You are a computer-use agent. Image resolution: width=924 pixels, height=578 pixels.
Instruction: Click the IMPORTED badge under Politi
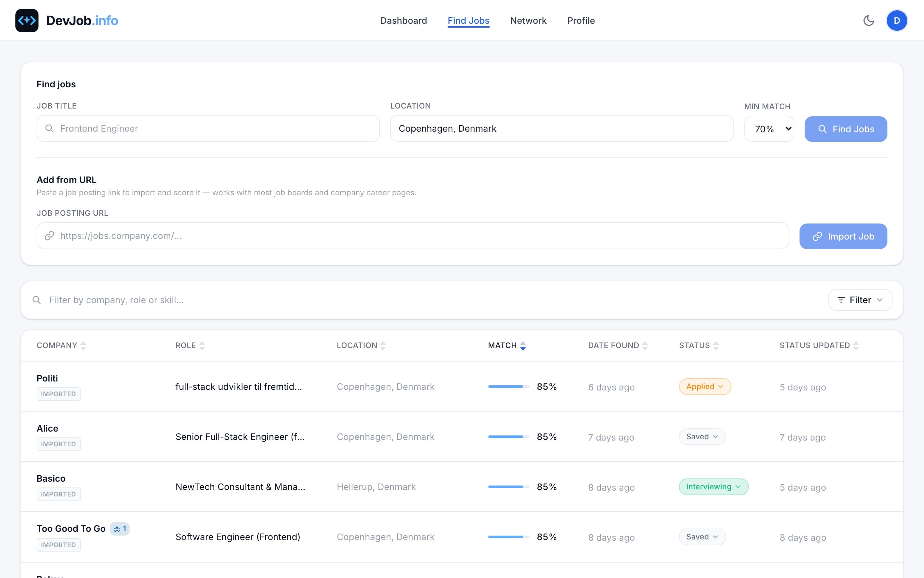click(x=58, y=394)
